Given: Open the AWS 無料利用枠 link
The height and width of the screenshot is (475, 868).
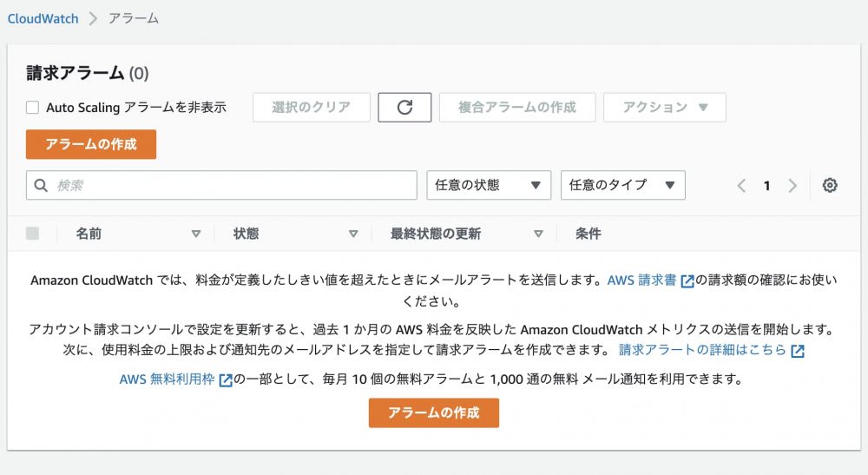Looking at the screenshot, I should tap(167, 379).
